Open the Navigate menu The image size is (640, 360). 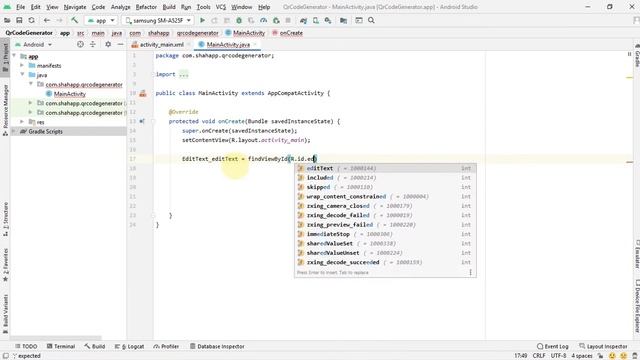75,7
